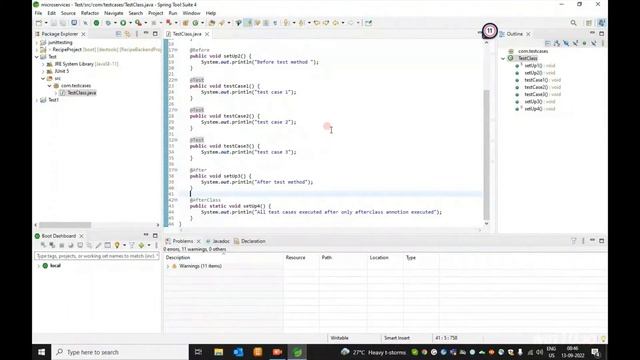Maximize the Problems view panel
640x360 pixels.
click(602, 241)
